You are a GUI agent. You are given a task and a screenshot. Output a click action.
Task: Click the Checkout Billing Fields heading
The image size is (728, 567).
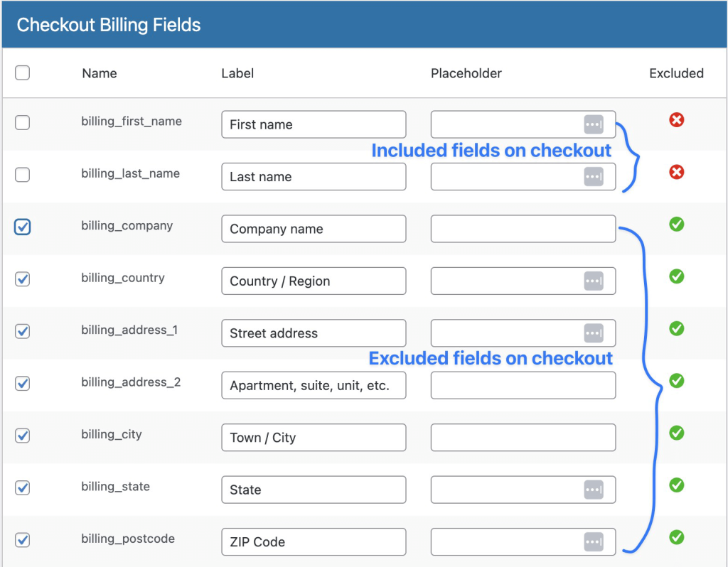[x=109, y=25]
